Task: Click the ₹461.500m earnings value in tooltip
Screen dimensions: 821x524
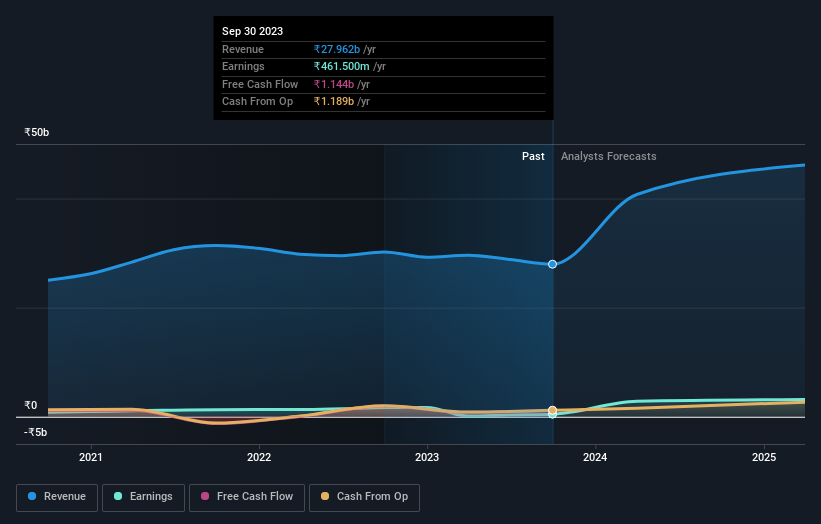Action: [341, 66]
